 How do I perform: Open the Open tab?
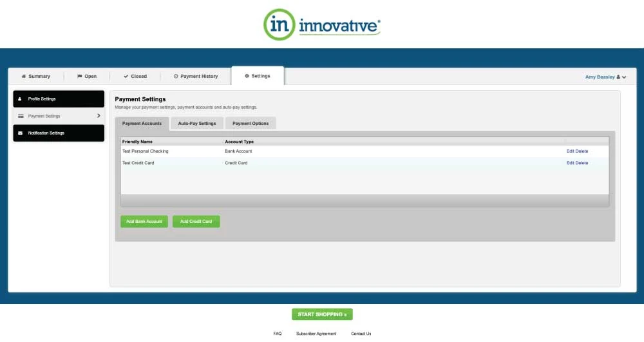tap(87, 77)
